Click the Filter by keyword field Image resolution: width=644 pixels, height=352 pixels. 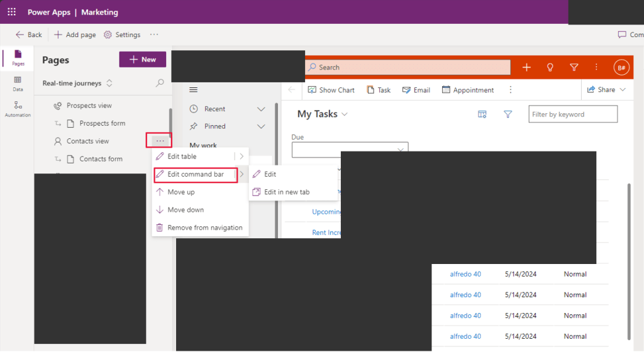click(x=572, y=114)
